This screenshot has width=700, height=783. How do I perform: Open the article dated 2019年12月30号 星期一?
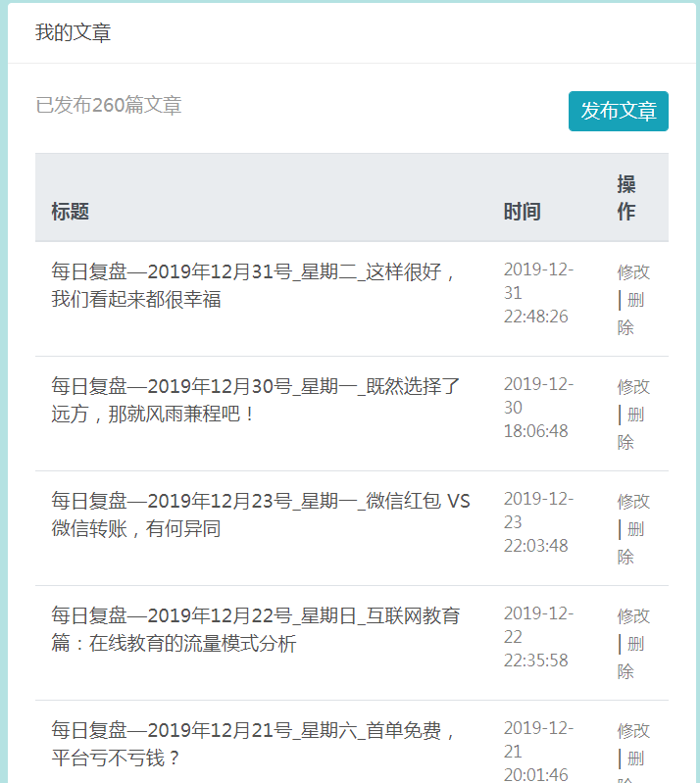coord(255,400)
